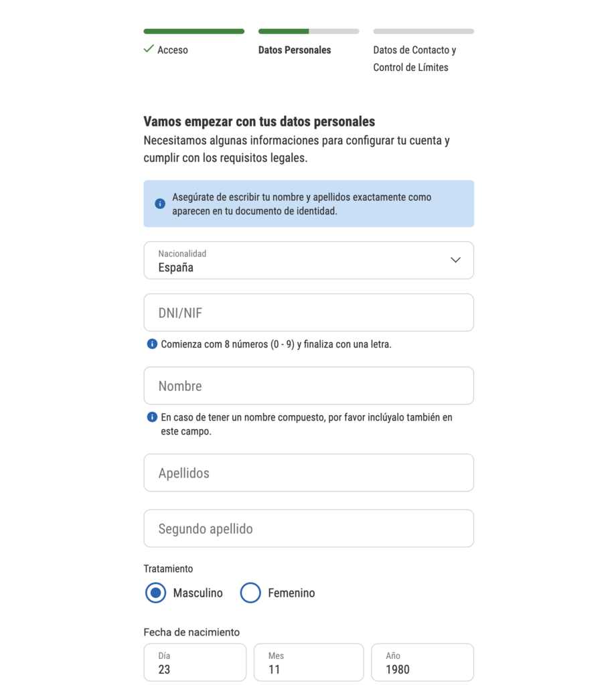This screenshot has height=685, width=616.
Task: Click the Segundo apellido field
Action: pyautogui.click(x=309, y=528)
